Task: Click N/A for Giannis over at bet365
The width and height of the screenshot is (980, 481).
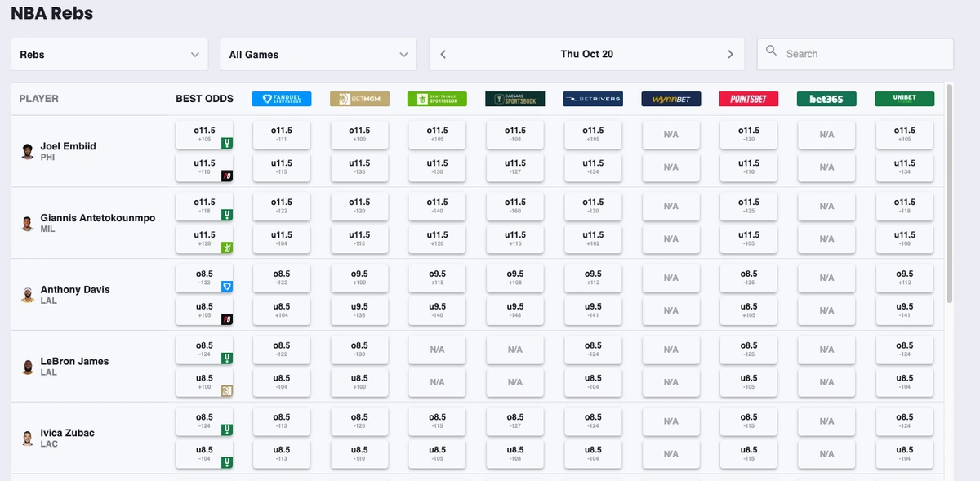Action: (826, 207)
